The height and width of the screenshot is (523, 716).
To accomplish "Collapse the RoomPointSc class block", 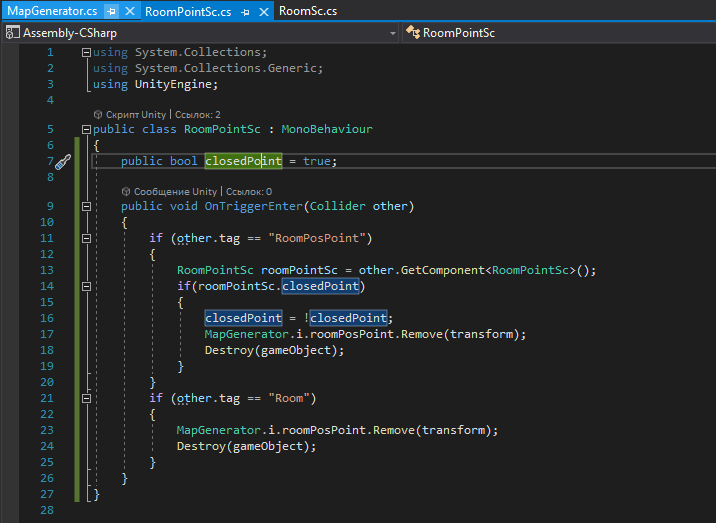I will pos(86,129).
